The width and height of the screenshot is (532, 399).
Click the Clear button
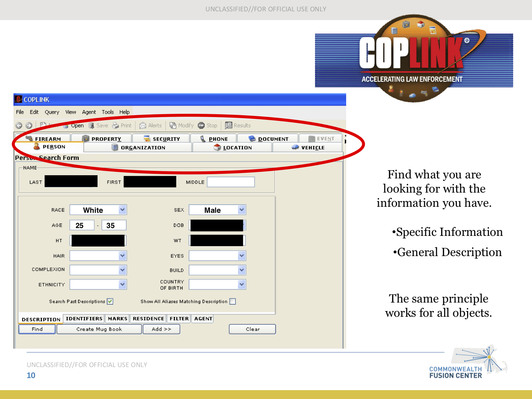click(x=253, y=329)
